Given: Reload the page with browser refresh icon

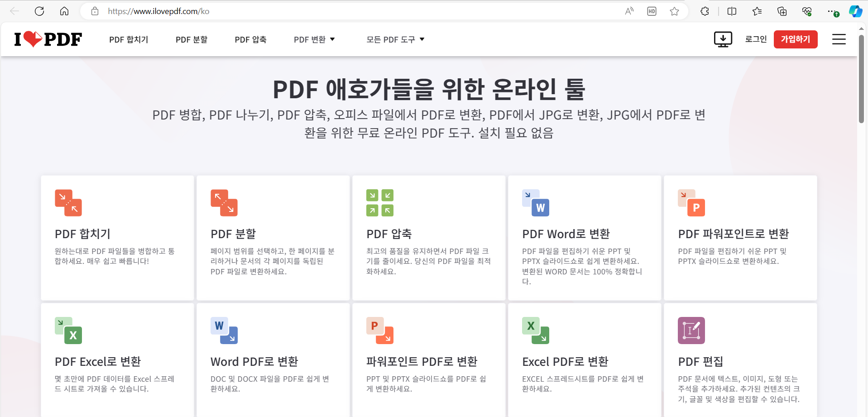Looking at the screenshot, I should tap(39, 11).
